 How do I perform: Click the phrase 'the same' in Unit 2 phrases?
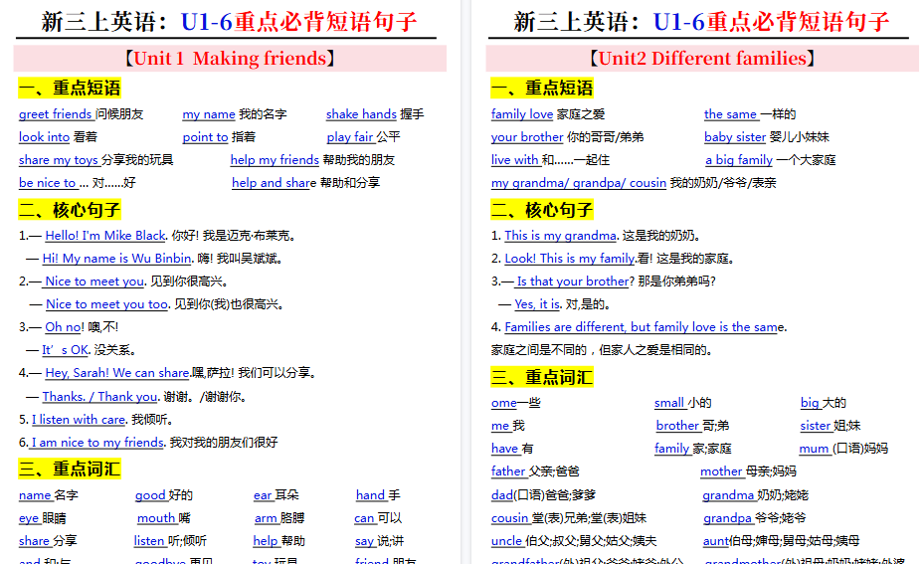pos(730,113)
